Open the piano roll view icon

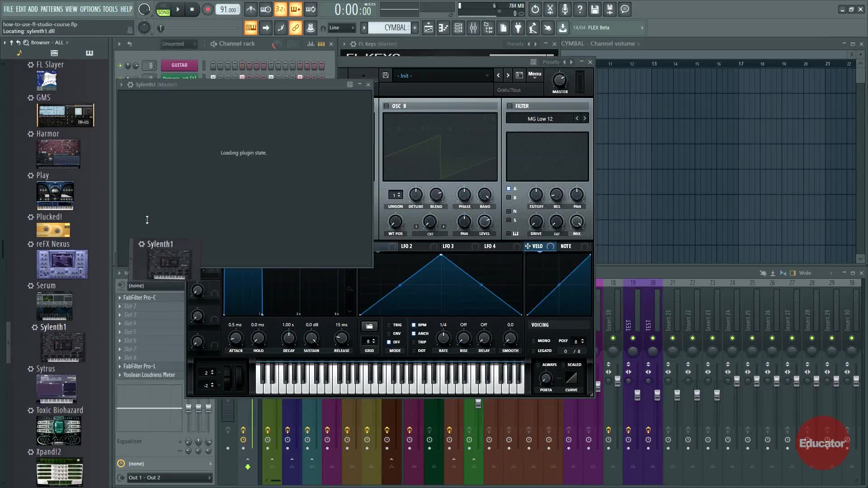pos(443,28)
